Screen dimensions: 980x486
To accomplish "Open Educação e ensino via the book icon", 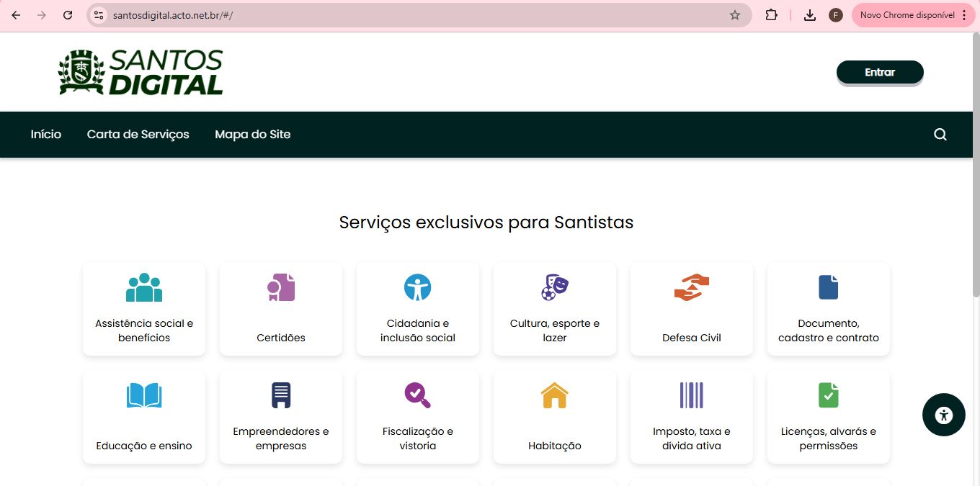I will 143,395.
